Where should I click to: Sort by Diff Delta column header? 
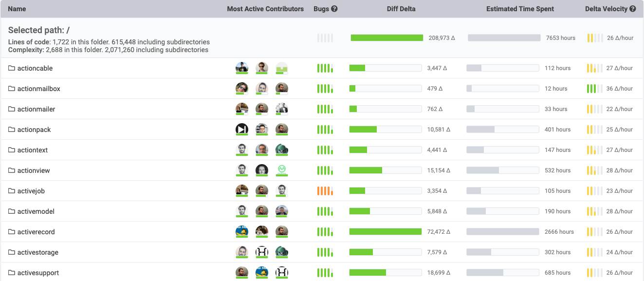[x=401, y=9]
